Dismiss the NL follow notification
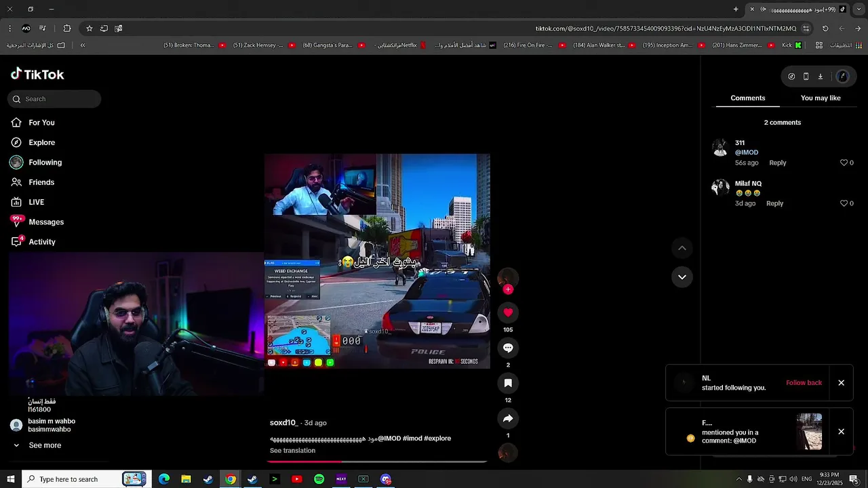The height and width of the screenshot is (488, 868). click(x=841, y=383)
